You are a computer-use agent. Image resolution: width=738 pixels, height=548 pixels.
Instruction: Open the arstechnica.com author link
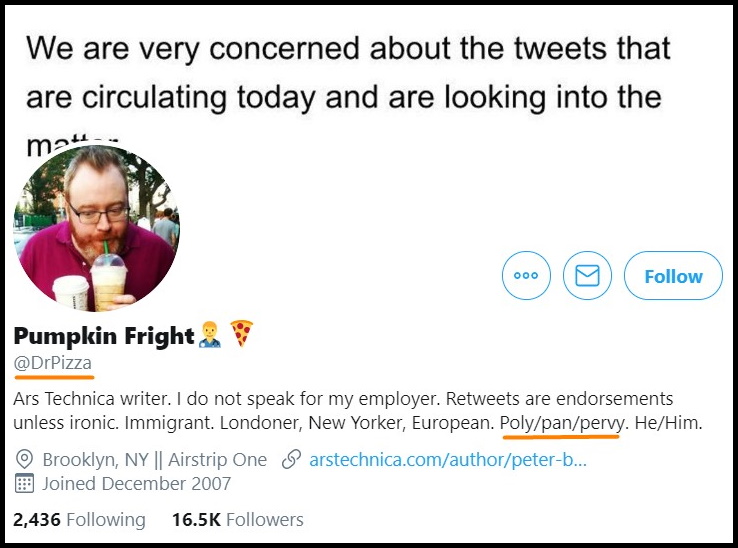coord(448,460)
